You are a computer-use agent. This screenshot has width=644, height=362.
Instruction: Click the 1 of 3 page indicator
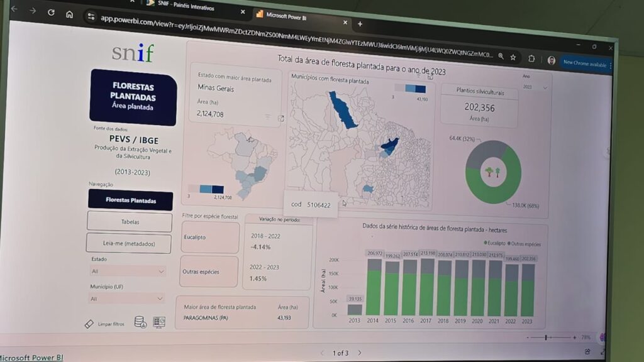(340, 353)
